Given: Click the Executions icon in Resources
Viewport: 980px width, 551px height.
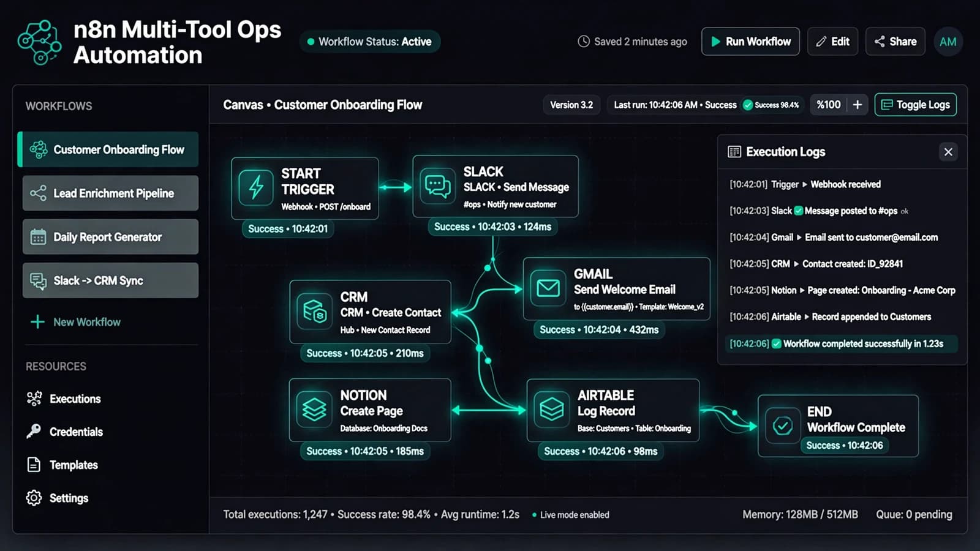Looking at the screenshot, I should coord(34,399).
